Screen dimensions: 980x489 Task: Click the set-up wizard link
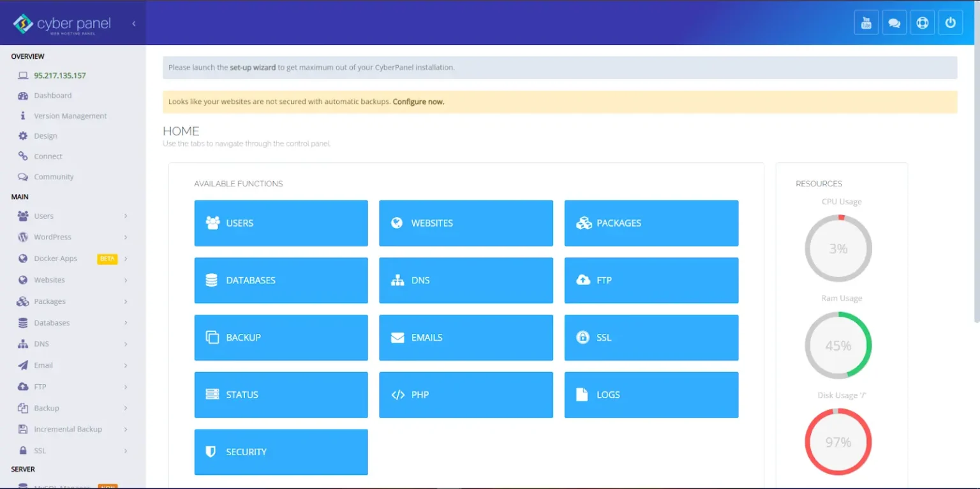pos(253,67)
